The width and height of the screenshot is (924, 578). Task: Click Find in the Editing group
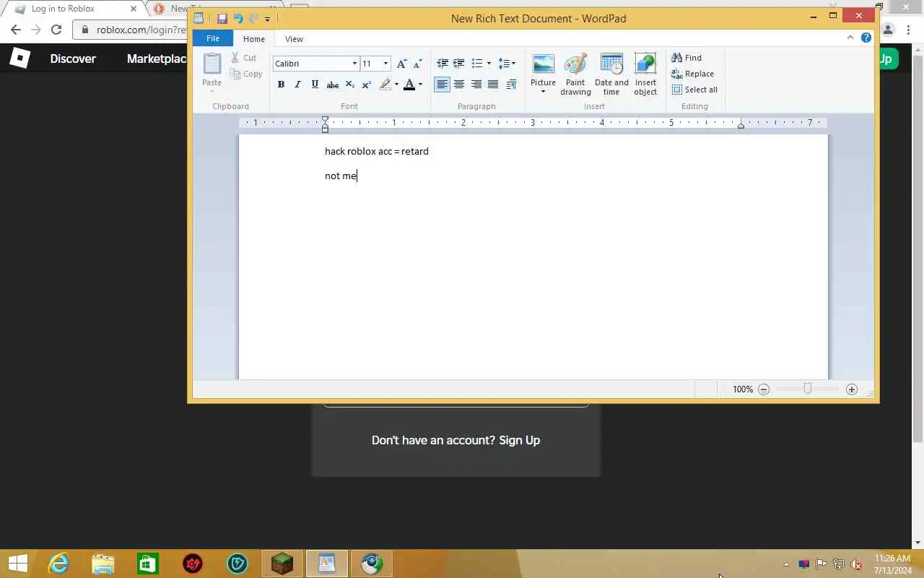(x=687, y=58)
